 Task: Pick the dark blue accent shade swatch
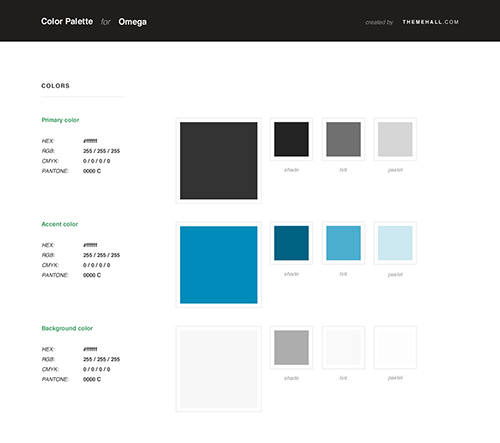291,243
